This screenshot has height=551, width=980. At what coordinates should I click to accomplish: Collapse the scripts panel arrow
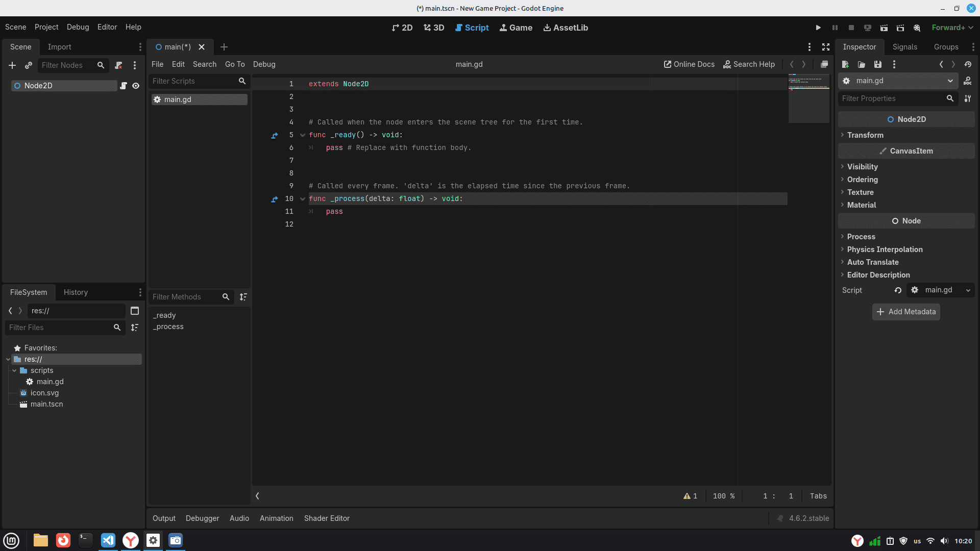click(258, 496)
